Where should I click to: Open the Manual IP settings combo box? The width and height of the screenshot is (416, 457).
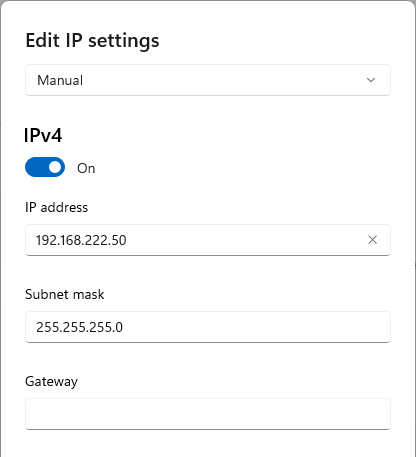coord(208,80)
